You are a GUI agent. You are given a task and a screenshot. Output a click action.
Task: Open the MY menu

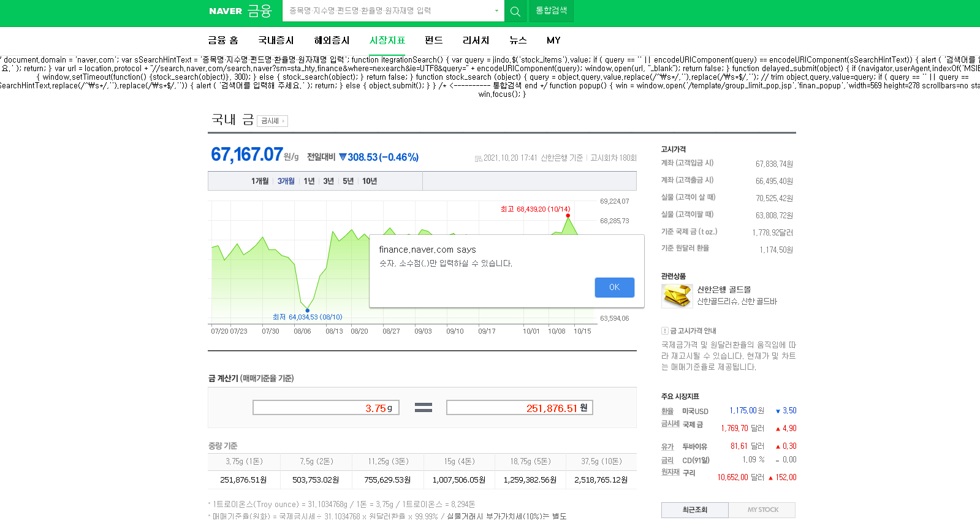point(553,40)
